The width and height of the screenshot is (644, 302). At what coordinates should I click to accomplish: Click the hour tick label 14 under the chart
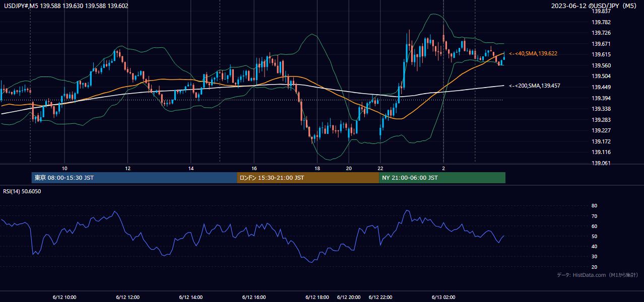[x=191, y=168]
